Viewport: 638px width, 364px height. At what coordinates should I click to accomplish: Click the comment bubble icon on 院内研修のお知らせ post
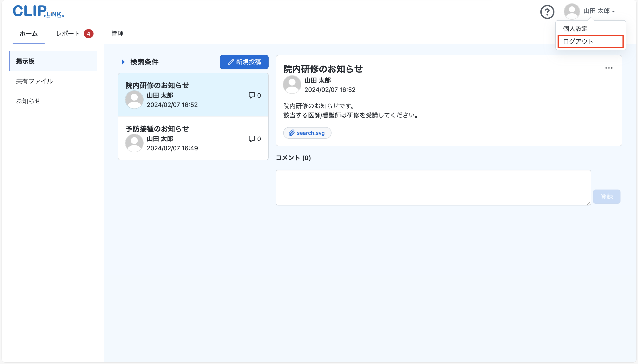coord(252,95)
